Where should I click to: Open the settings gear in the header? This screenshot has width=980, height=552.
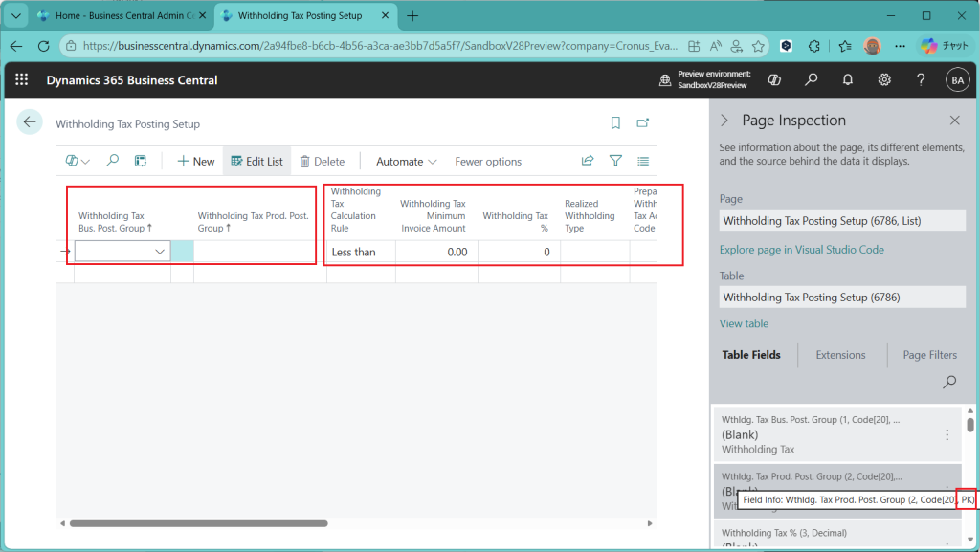(x=884, y=80)
